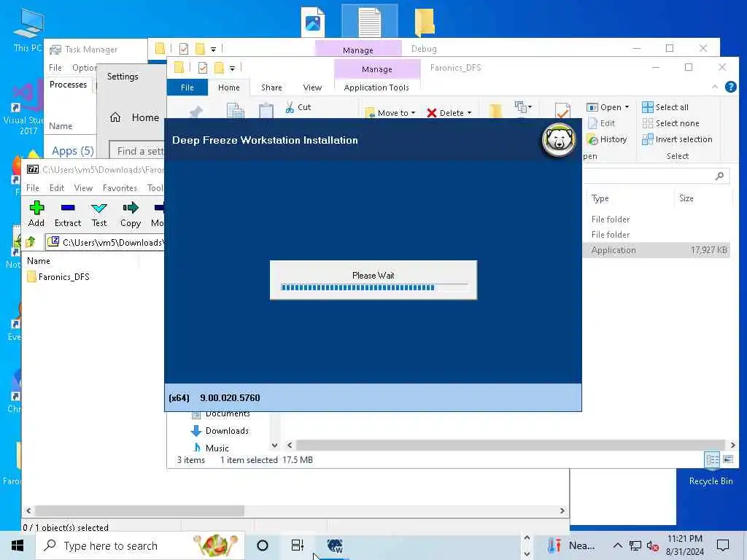Image resolution: width=747 pixels, height=560 pixels.
Task: Click Select none in ribbon
Action: 671,123
